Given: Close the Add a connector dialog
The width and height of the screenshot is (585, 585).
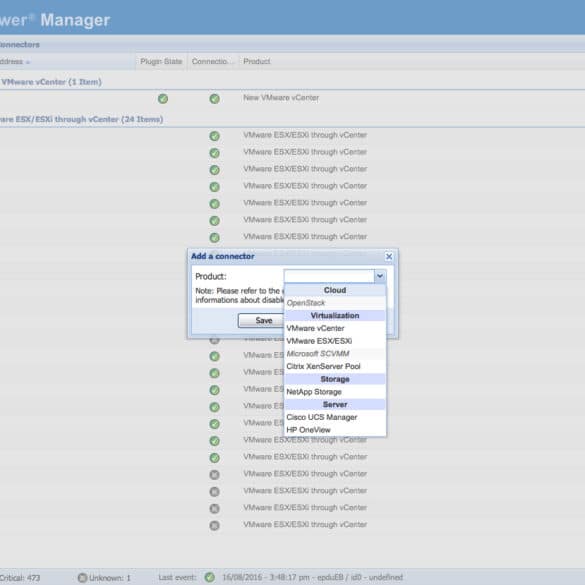Looking at the screenshot, I should click(x=389, y=256).
